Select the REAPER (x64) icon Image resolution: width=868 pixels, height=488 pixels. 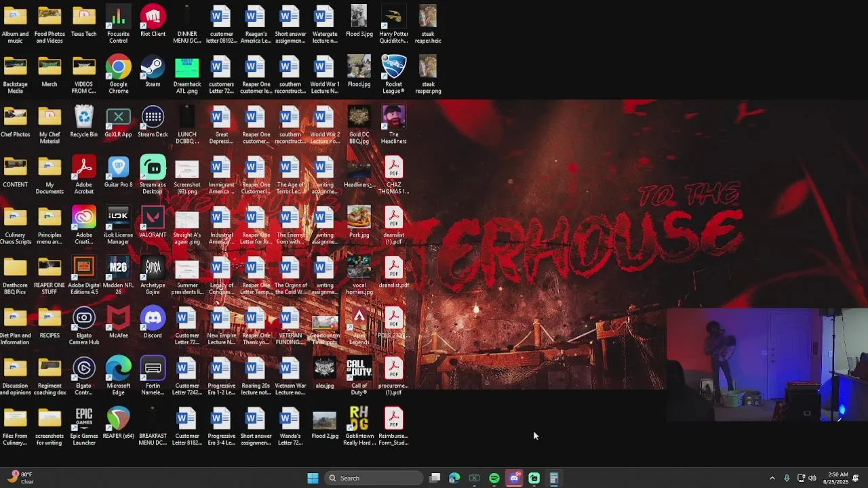(x=118, y=422)
